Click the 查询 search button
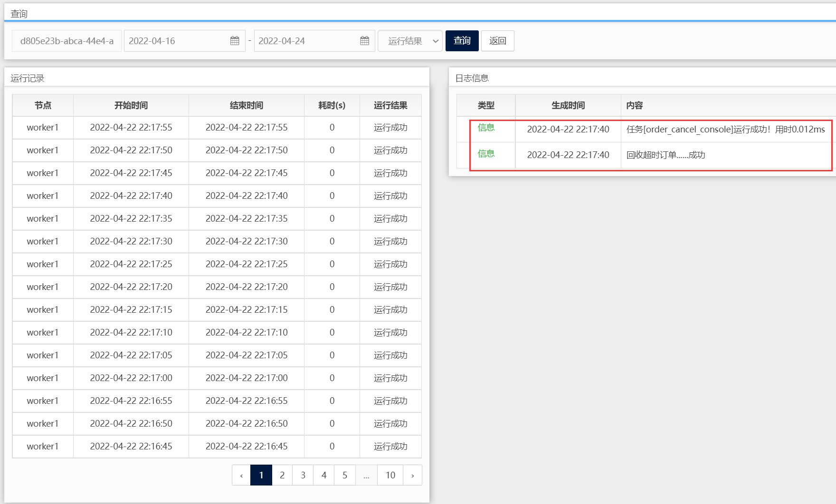Screen dimensions: 836x504 [x=462, y=41]
